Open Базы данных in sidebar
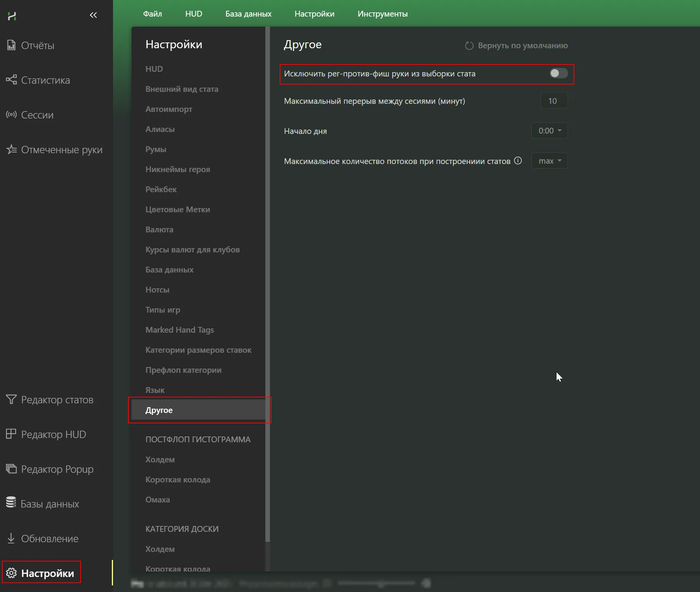The height and width of the screenshot is (592, 700). (50, 504)
